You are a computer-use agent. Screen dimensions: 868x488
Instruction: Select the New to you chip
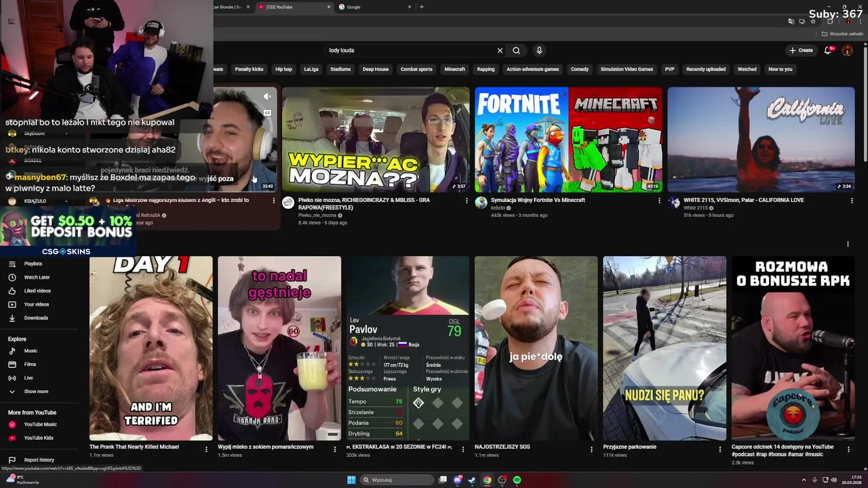781,69
